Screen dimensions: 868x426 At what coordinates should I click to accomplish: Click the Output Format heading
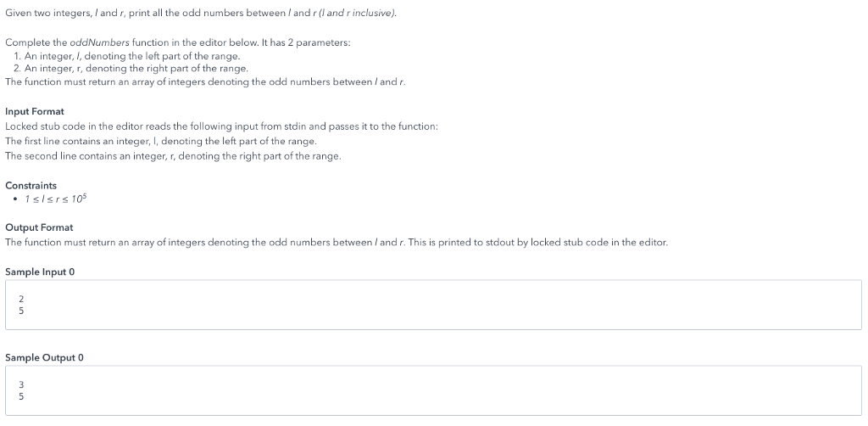tap(39, 227)
